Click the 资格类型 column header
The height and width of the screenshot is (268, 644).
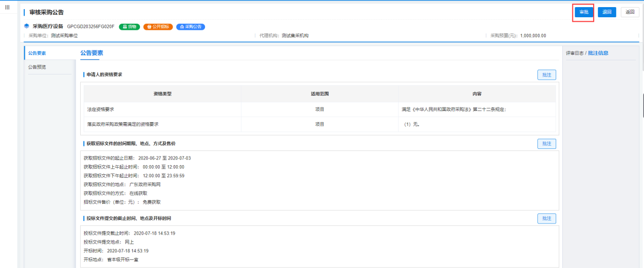click(162, 94)
